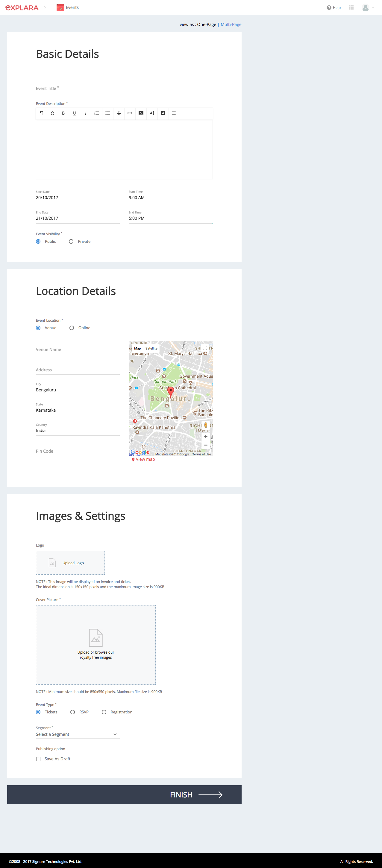
Task: Select Tickets event type
Action: click(38, 712)
